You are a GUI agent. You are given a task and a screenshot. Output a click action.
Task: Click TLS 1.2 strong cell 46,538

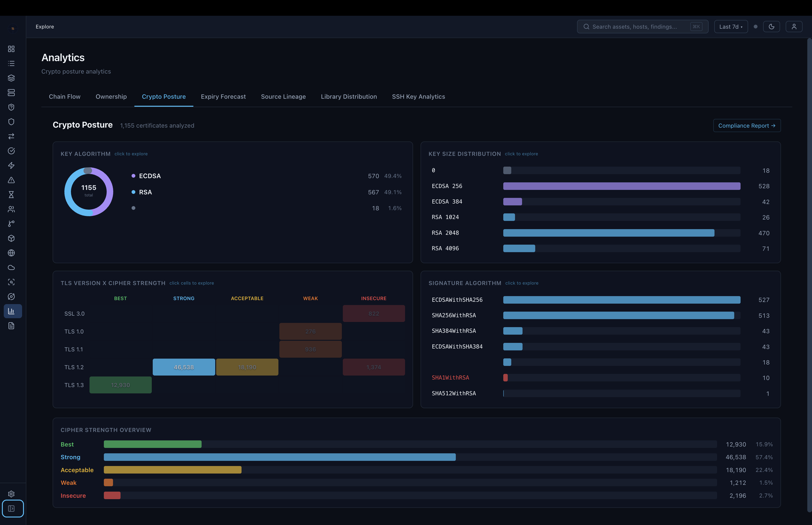pos(184,367)
